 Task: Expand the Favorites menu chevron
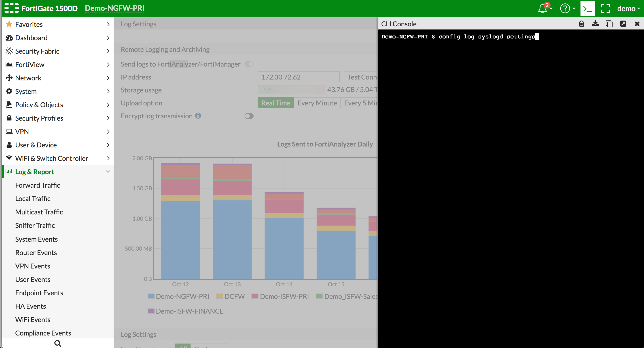[108, 24]
